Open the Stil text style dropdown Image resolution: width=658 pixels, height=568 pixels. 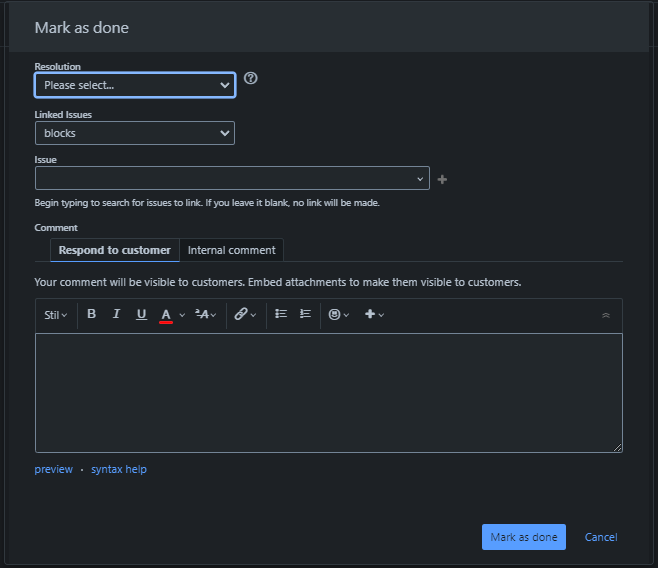click(55, 315)
